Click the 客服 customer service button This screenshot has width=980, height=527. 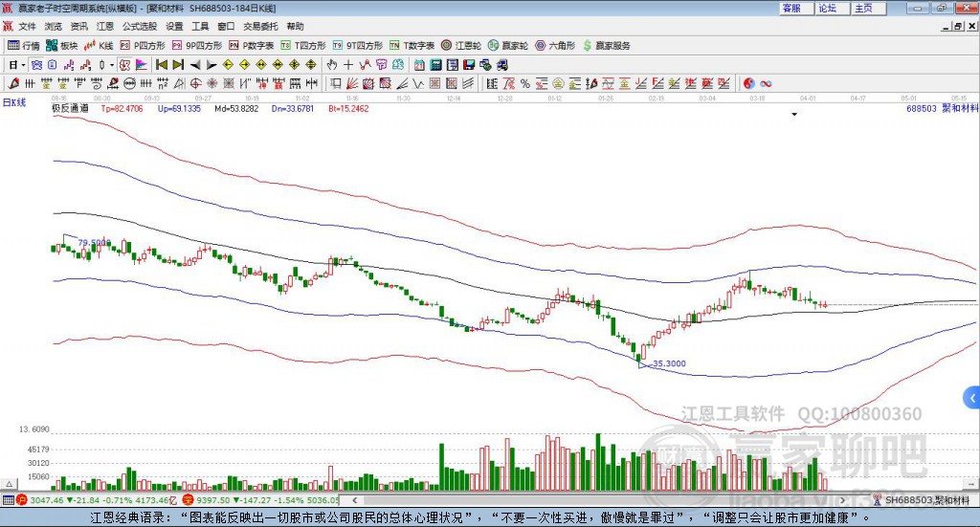tap(795, 8)
